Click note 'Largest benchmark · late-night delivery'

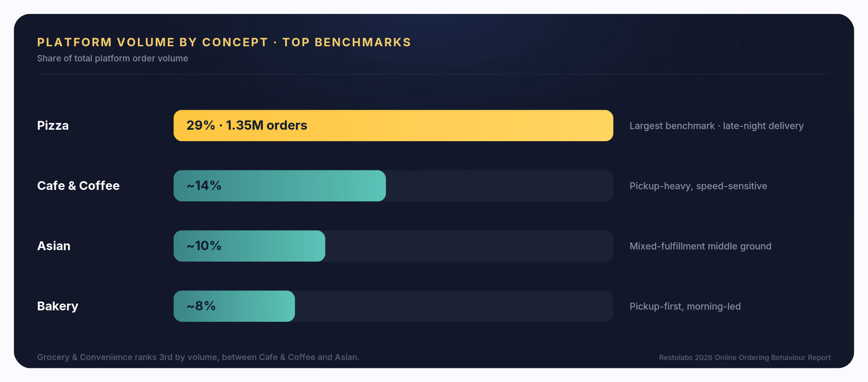(717, 126)
